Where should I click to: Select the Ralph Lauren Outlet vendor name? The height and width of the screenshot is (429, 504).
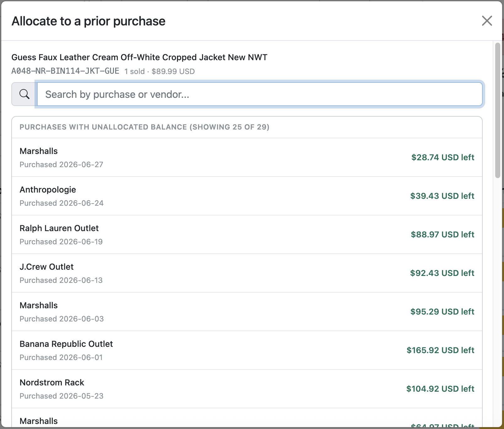click(59, 228)
